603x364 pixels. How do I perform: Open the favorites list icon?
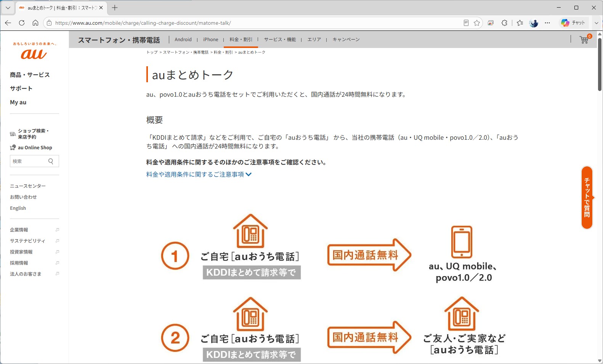(x=520, y=23)
